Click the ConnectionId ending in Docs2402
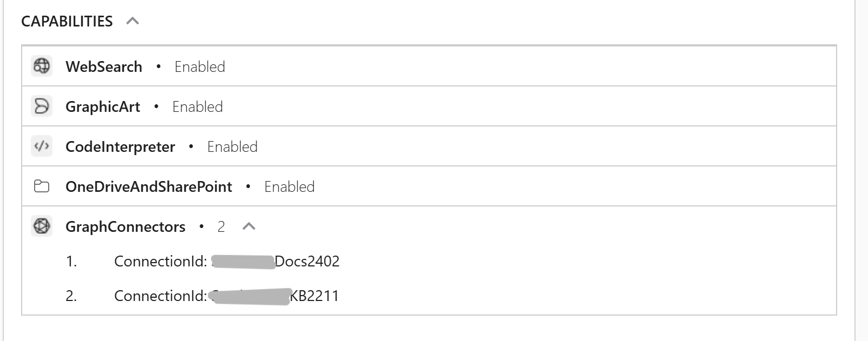Viewport: 868px width, 341px height. [227, 262]
